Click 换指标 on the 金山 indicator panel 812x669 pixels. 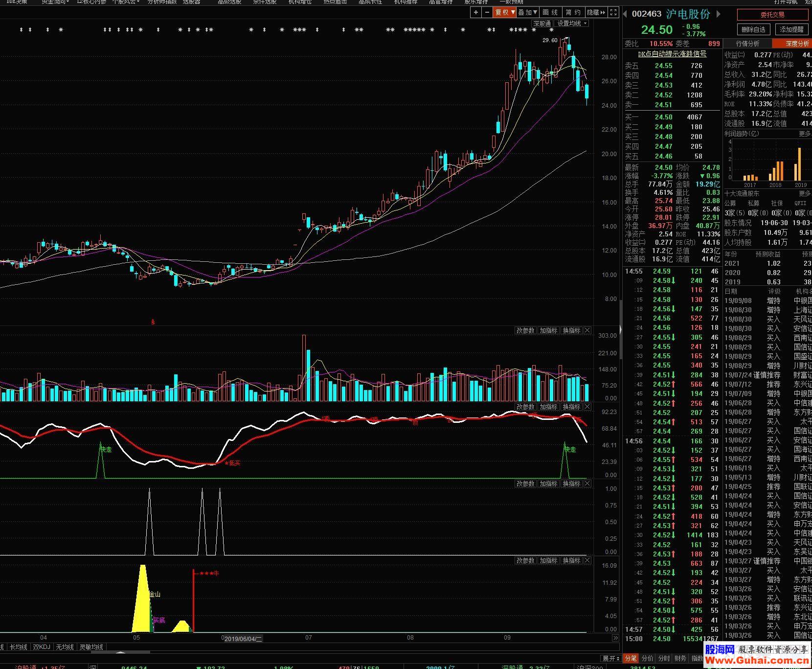pyautogui.click(x=571, y=560)
